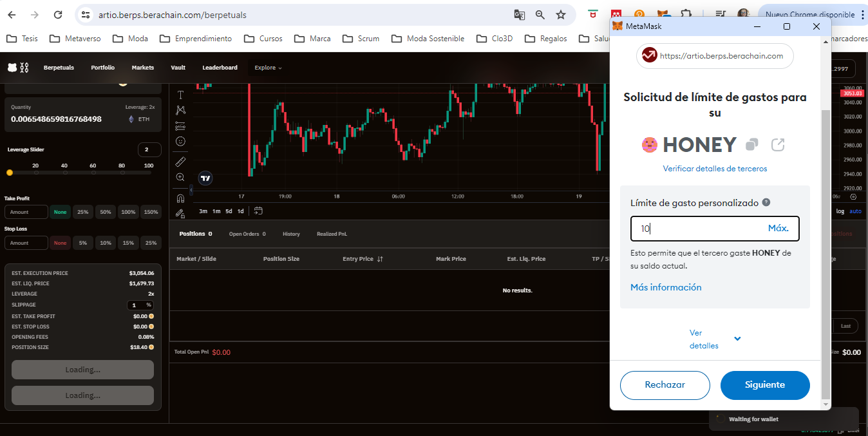
Task: Open the emoji icons tool on chart
Action: coord(180,141)
